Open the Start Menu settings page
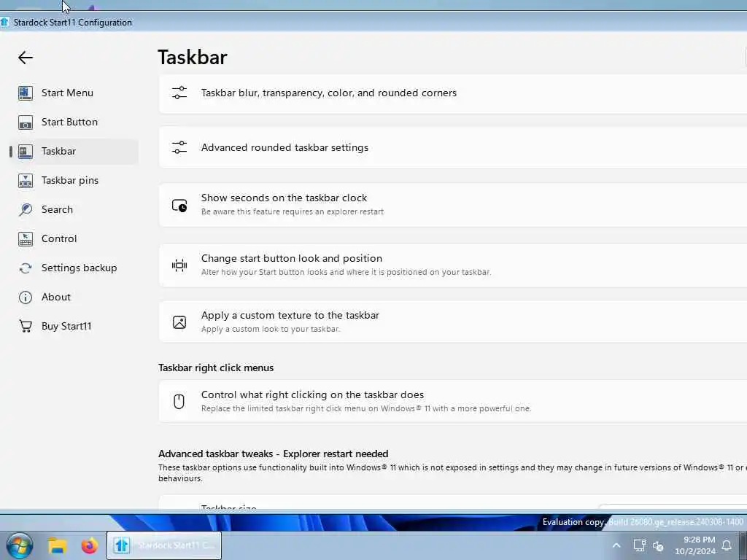The image size is (747, 560). pyautogui.click(x=74, y=93)
